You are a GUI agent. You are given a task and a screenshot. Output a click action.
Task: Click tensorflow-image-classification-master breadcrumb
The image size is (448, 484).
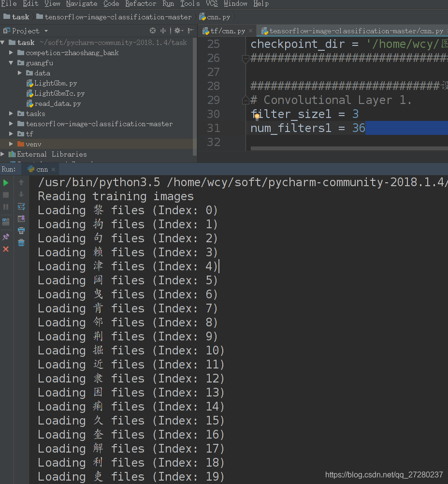point(114,16)
